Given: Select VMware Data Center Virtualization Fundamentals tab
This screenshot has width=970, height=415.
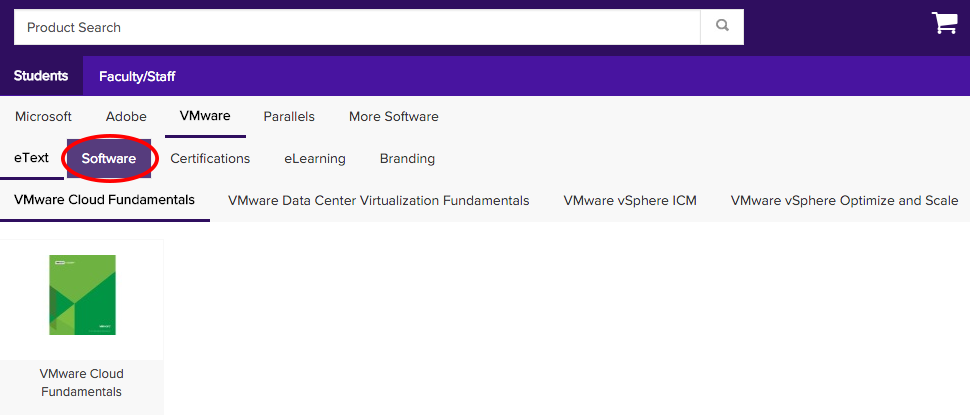Looking at the screenshot, I should coord(378,200).
